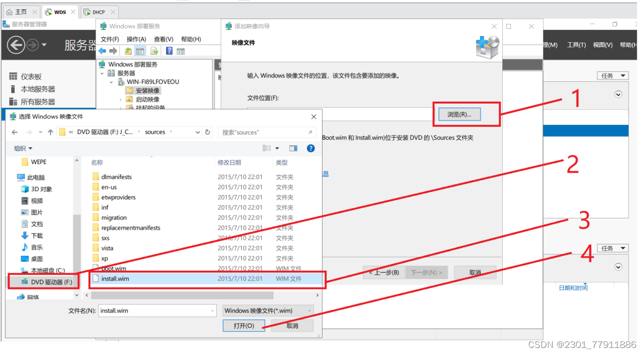The image size is (644, 354).
Task: Click the 浏览(R)... button in wizard
Action: coord(459,114)
